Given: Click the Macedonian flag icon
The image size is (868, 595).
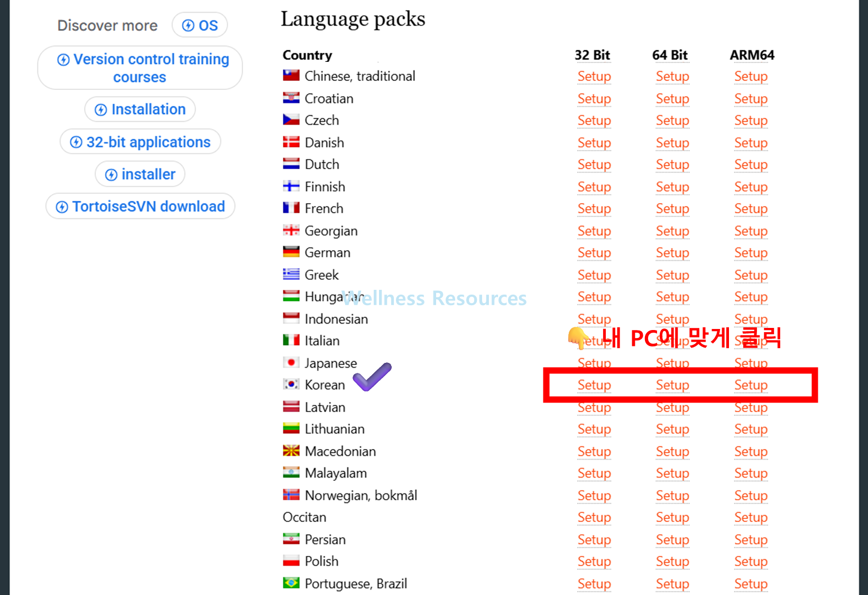Looking at the screenshot, I should (291, 451).
